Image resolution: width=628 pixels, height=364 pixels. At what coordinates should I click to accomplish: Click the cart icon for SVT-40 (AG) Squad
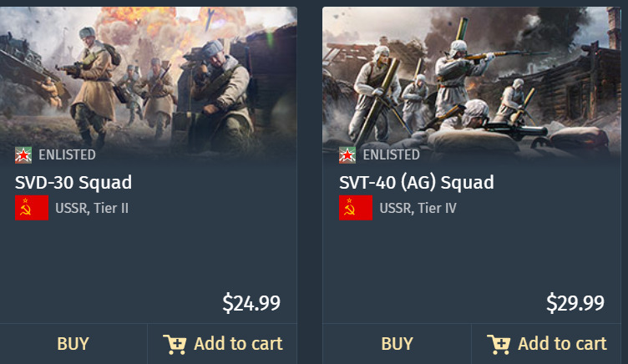pos(499,344)
